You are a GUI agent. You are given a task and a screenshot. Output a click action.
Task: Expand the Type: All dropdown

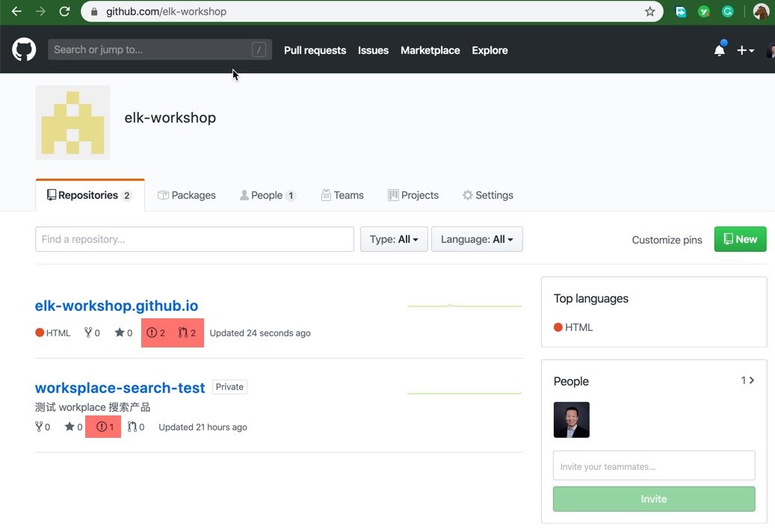tap(394, 240)
